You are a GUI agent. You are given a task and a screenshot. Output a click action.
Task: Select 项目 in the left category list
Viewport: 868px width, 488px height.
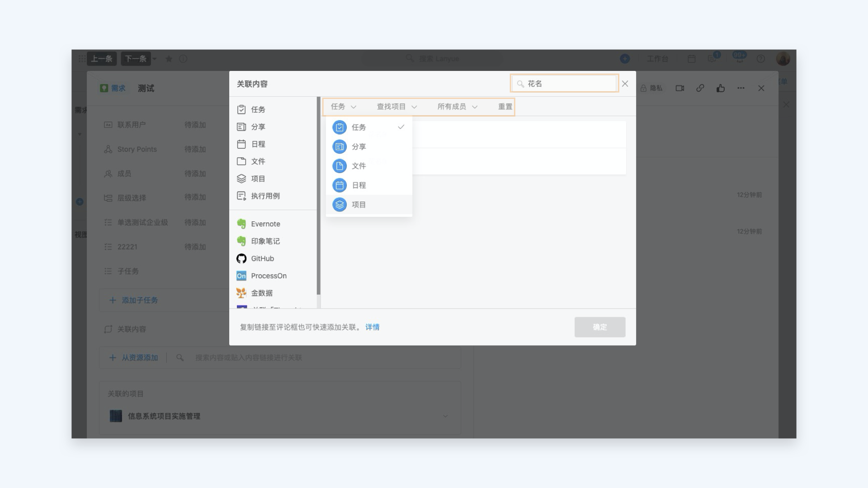click(x=273, y=178)
